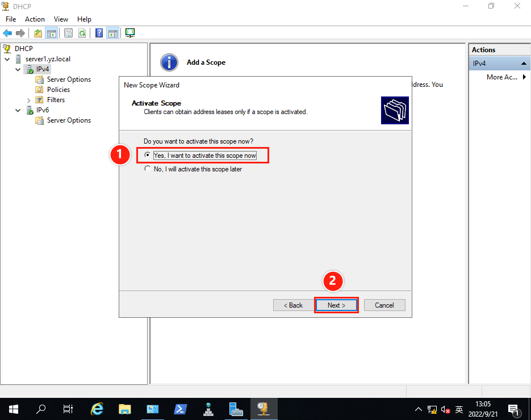Image resolution: width=531 pixels, height=420 pixels.
Task: Open the Help question mark toolbar icon
Action: (99, 33)
